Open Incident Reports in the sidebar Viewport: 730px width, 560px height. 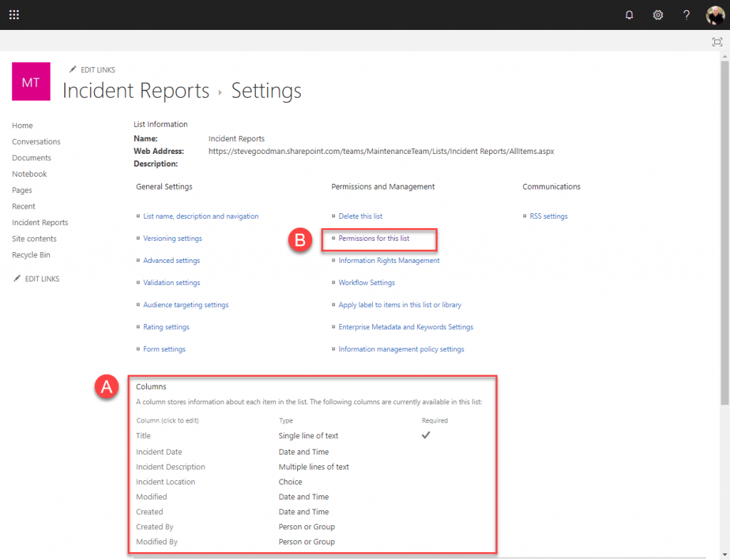(40, 222)
